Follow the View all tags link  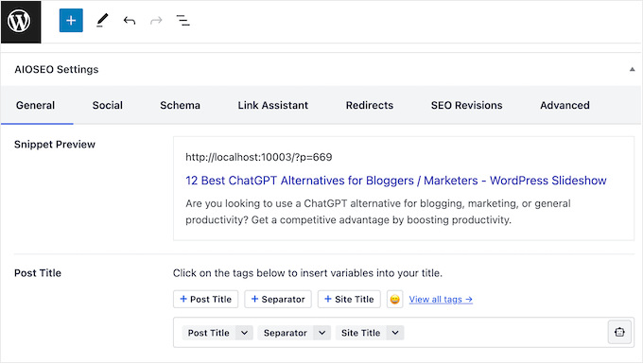click(x=441, y=300)
